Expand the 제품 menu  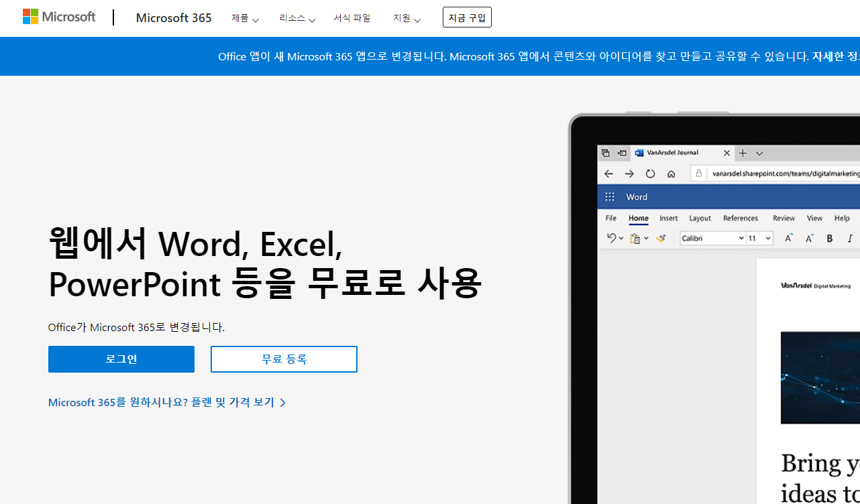pyautogui.click(x=245, y=18)
